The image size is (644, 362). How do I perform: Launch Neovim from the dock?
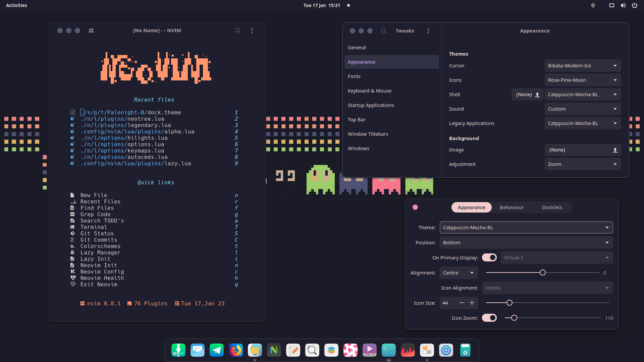(x=274, y=350)
